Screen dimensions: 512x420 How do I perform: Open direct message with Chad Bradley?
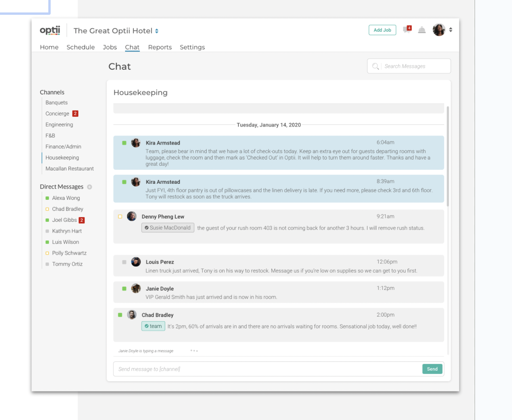pos(67,209)
